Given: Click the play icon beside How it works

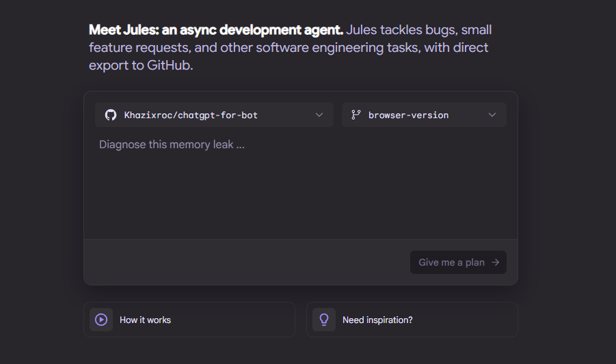Looking at the screenshot, I should [x=101, y=320].
